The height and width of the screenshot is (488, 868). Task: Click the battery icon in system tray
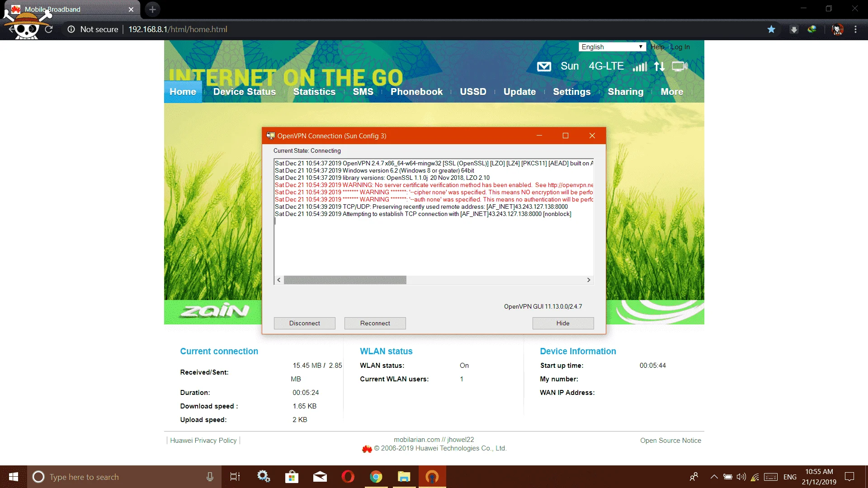tap(728, 477)
